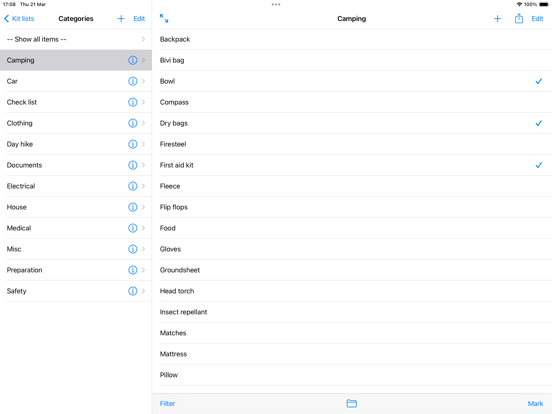Uncheck the Dry bags checkmark

click(x=538, y=123)
